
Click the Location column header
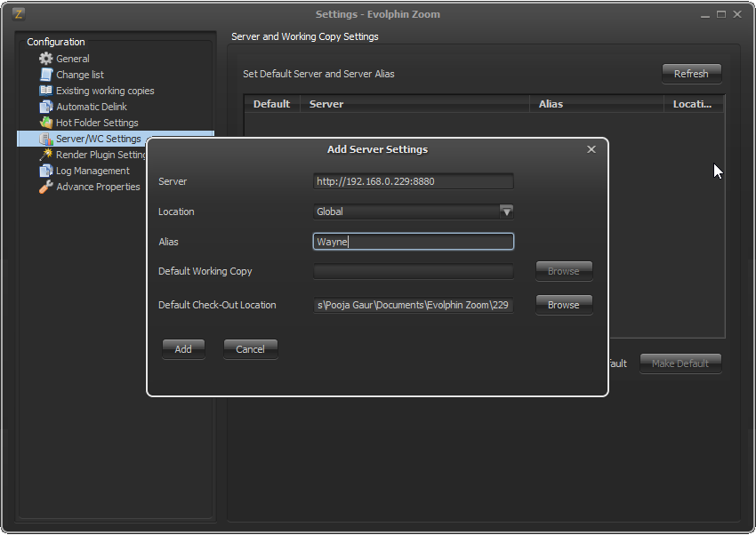pos(694,104)
